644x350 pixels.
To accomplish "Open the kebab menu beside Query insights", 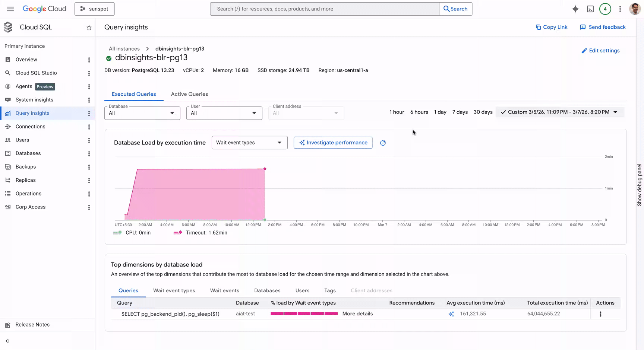I will tap(89, 114).
